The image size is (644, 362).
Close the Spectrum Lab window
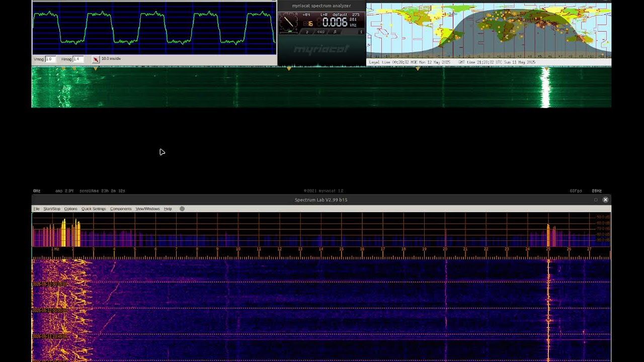click(605, 200)
